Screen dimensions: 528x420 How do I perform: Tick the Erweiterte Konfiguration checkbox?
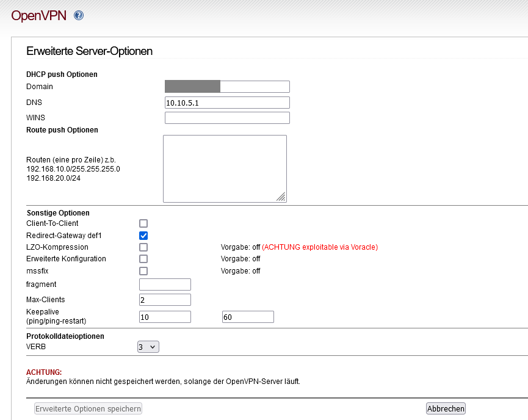click(x=143, y=259)
